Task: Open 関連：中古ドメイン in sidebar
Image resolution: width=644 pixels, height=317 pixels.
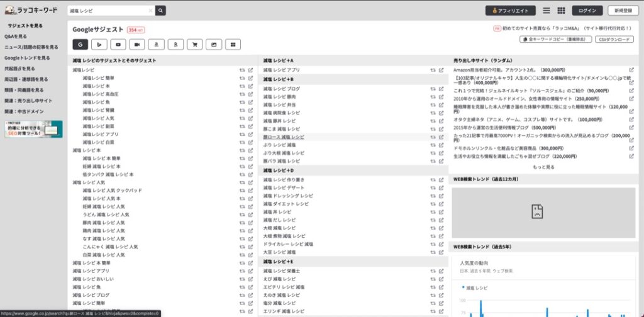Action: [24, 111]
